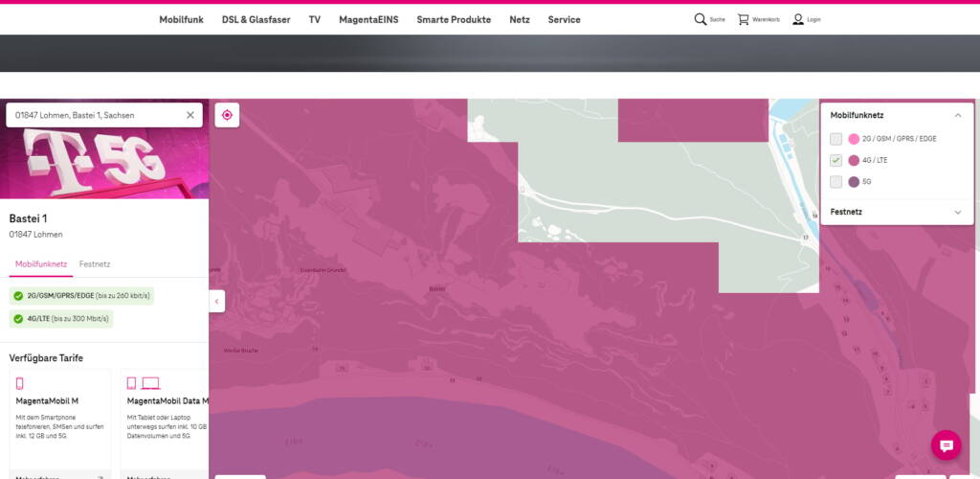This screenshot has height=479, width=980.
Task: Click into the address search field
Action: tap(104, 115)
